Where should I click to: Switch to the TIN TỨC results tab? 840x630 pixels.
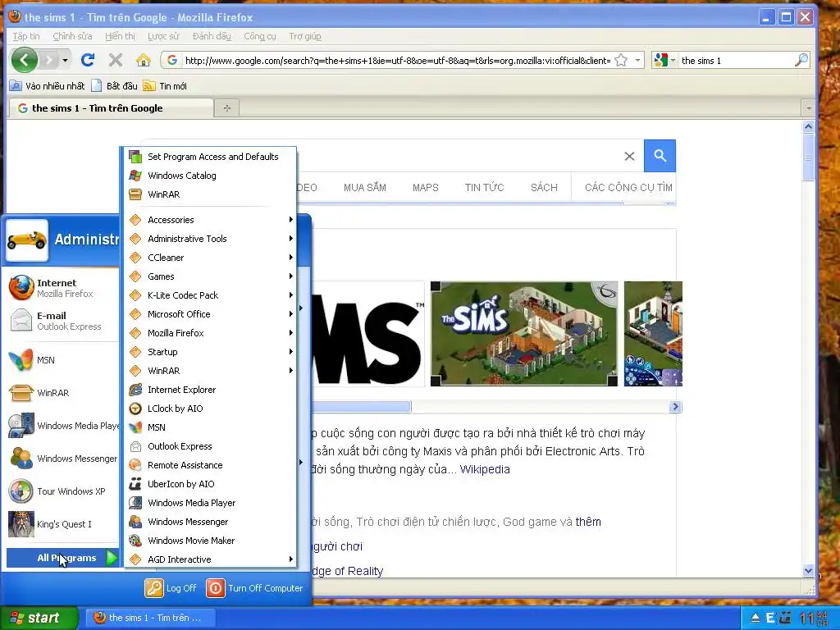click(x=484, y=188)
